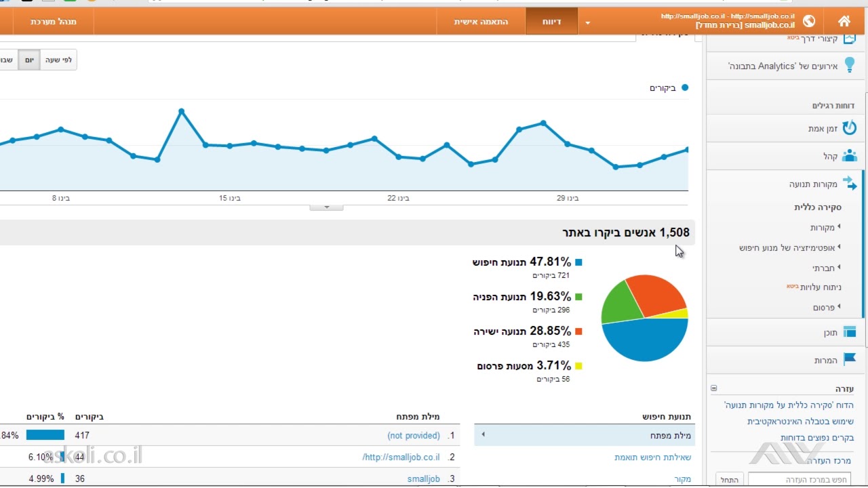This screenshot has height=488, width=868.
Task: Click the lightbulb icon for Analytics events
Action: tap(849, 66)
